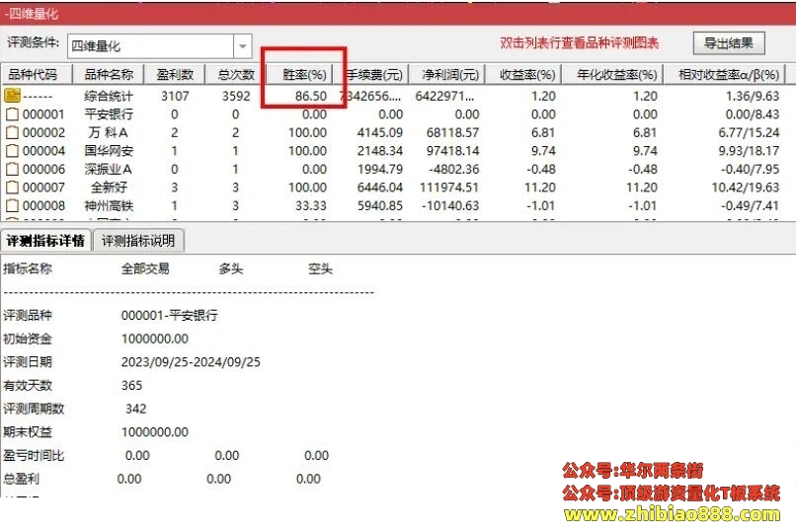Click fee value 5940.85
796x532 pixels.
379,205
